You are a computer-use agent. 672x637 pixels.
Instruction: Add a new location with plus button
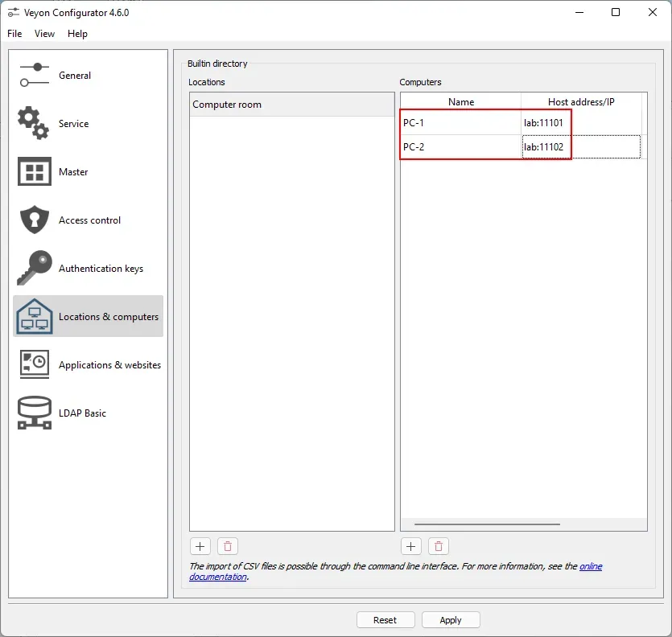[x=200, y=546]
